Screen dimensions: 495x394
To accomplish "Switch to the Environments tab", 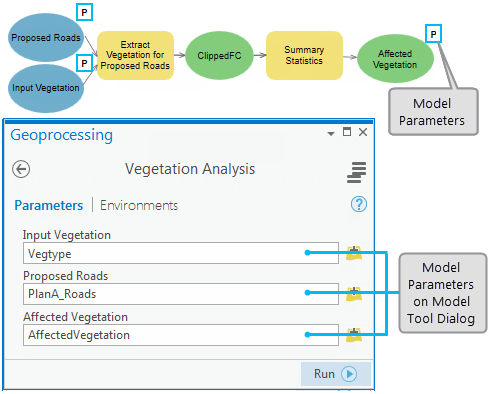I will 139,205.
